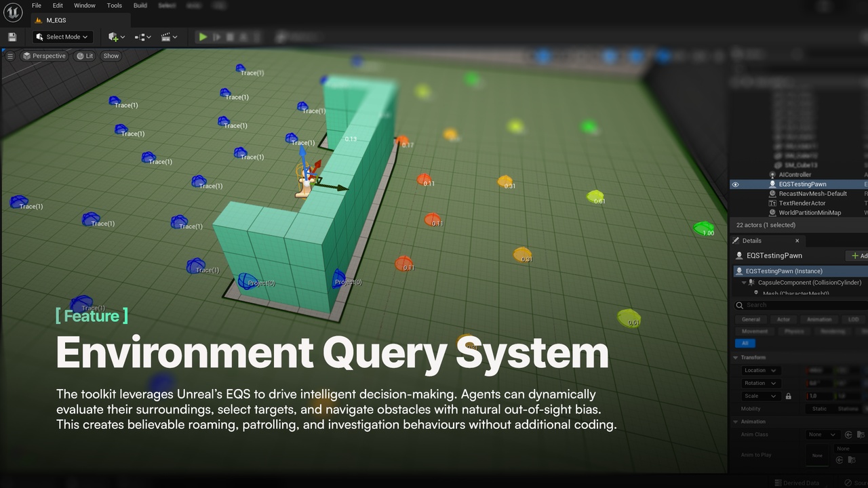Image resolution: width=868 pixels, height=488 pixels.
Task: Open the Edit menu
Action: 58,5
